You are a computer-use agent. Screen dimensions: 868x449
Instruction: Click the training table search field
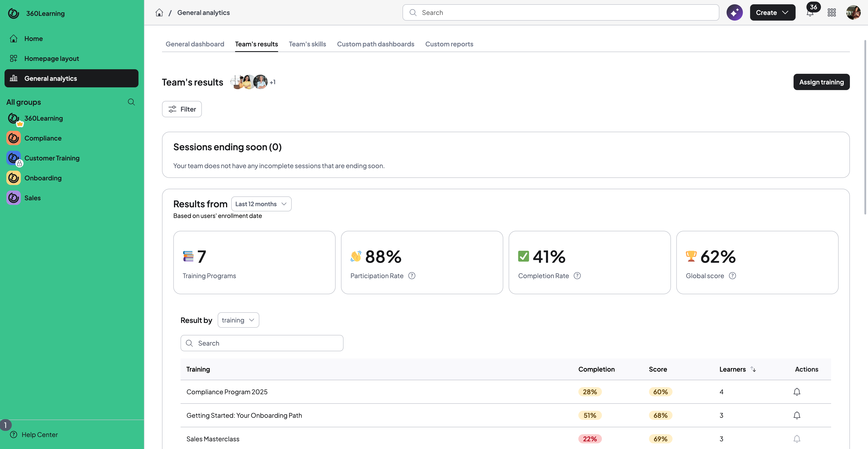262,343
